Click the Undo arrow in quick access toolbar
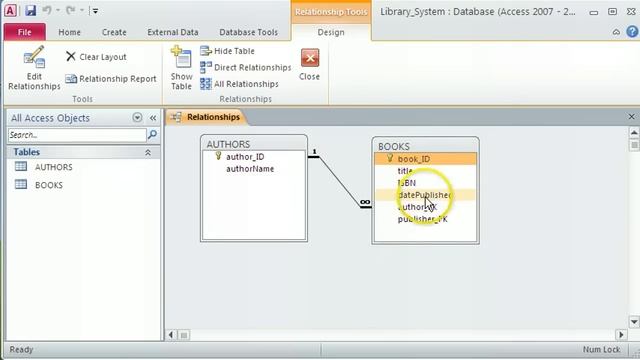The height and width of the screenshot is (360, 640). click(x=47, y=10)
